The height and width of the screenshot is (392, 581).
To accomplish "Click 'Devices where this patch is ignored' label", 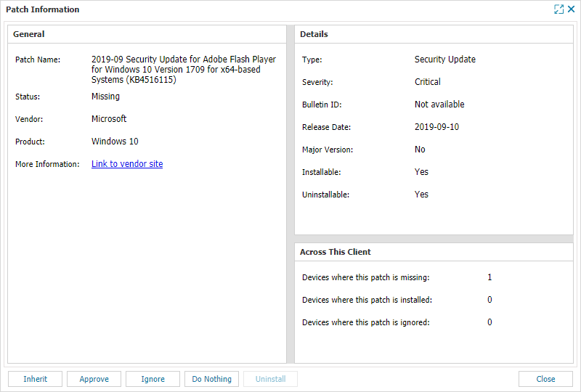I will pos(366,323).
